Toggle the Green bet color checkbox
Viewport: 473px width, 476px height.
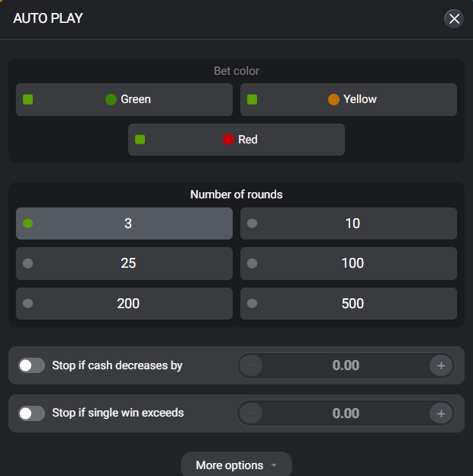pyautogui.click(x=28, y=99)
